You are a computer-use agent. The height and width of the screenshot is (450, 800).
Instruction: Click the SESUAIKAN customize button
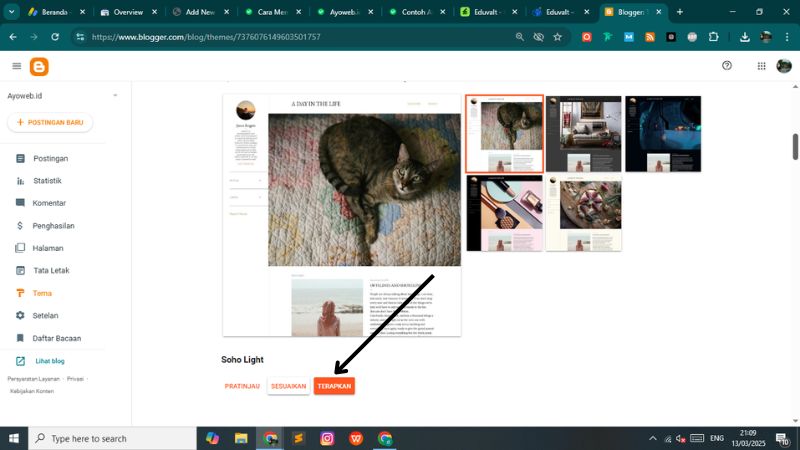click(x=288, y=386)
